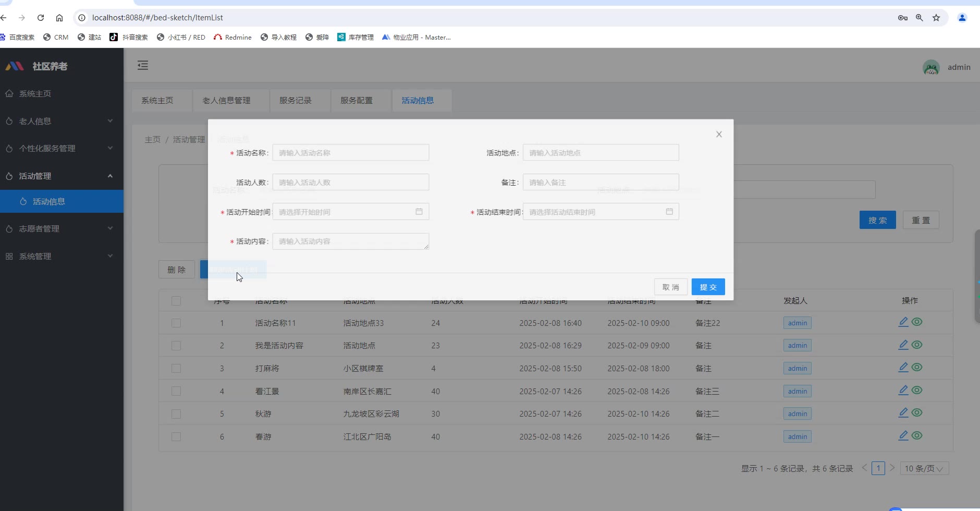Tick checkbox for row 活动名称11
The height and width of the screenshot is (511, 980).
point(176,323)
